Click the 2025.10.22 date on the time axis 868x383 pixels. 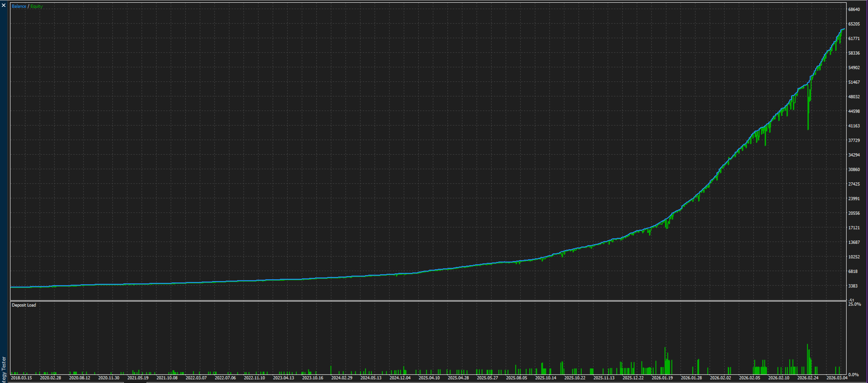tap(575, 378)
